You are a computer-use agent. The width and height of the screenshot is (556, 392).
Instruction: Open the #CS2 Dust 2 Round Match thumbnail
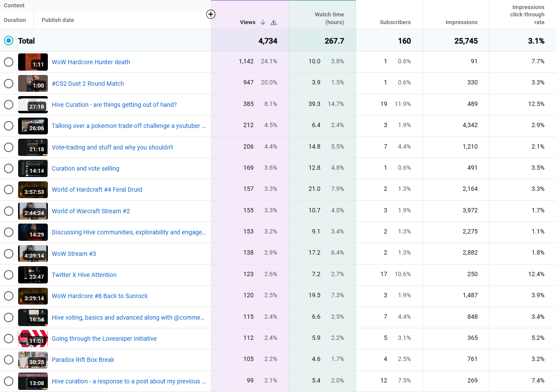[33, 83]
